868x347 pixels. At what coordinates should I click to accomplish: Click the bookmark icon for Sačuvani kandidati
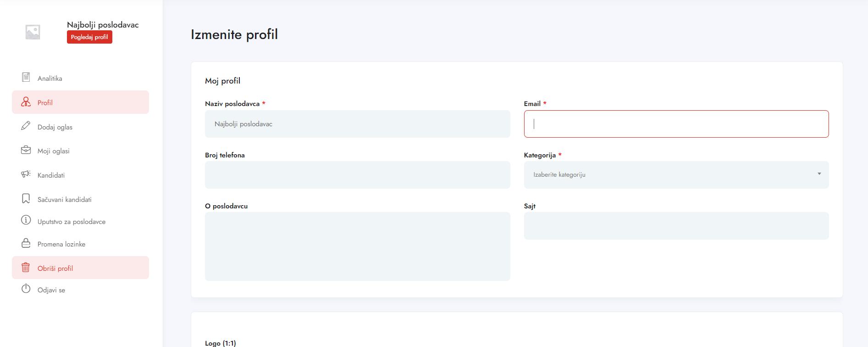point(26,199)
